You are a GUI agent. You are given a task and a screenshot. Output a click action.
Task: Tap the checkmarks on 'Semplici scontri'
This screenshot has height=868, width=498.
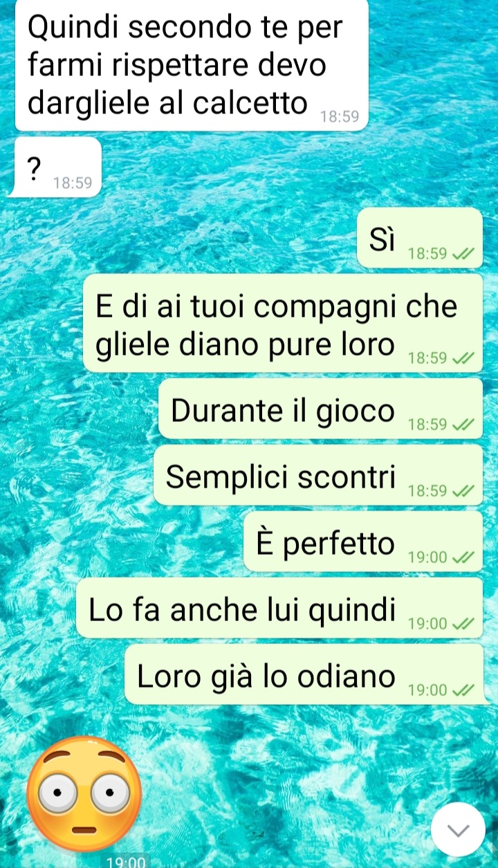point(463,491)
